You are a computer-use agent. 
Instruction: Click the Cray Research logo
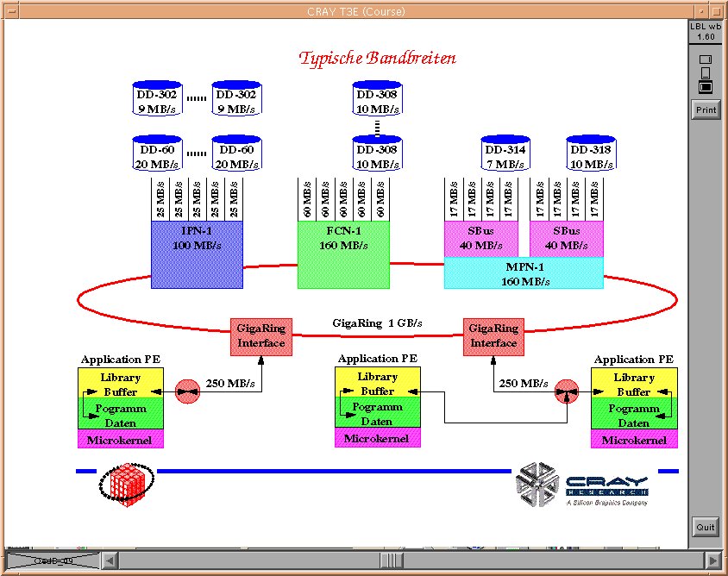582,484
